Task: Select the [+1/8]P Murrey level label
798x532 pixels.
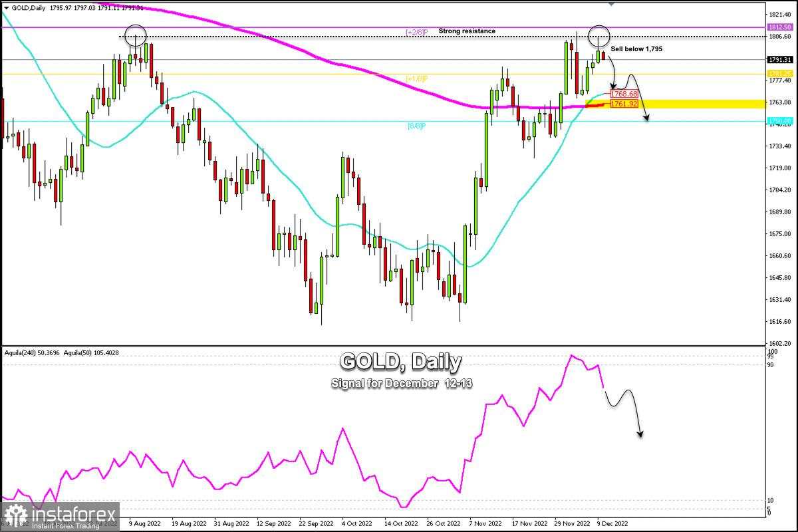Action: 418,78
